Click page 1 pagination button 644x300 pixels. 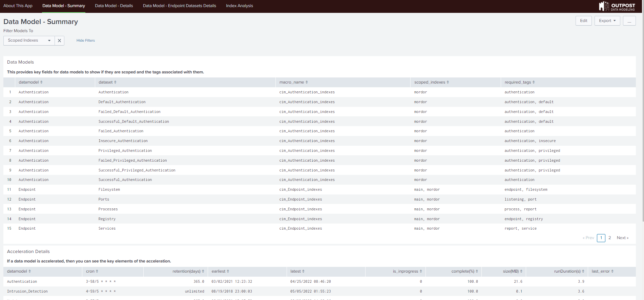click(x=601, y=238)
